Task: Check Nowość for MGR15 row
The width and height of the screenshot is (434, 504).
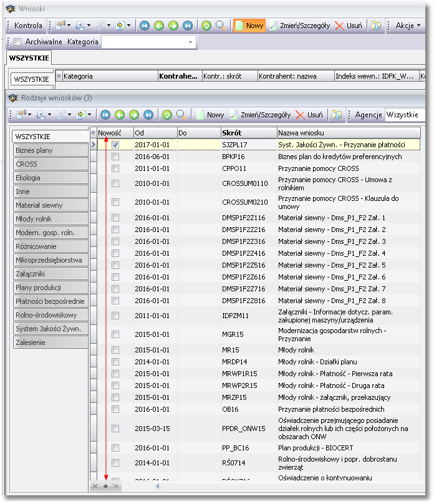Action: [115, 334]
